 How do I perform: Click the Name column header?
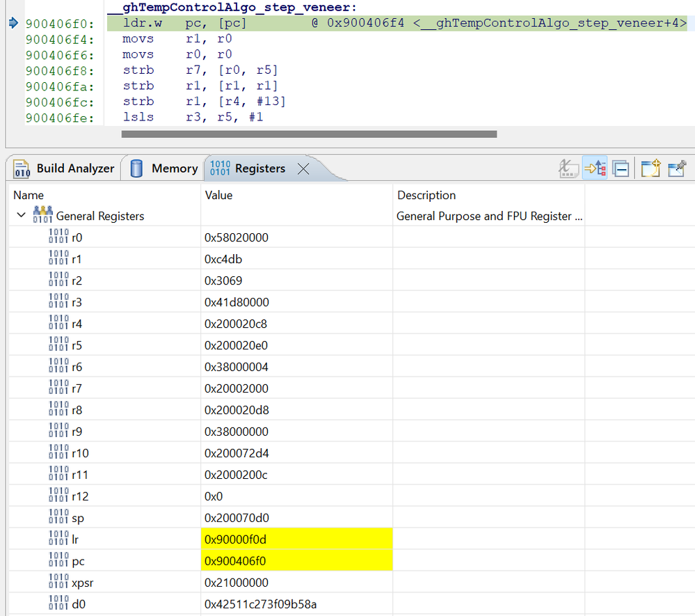(29, 195)
